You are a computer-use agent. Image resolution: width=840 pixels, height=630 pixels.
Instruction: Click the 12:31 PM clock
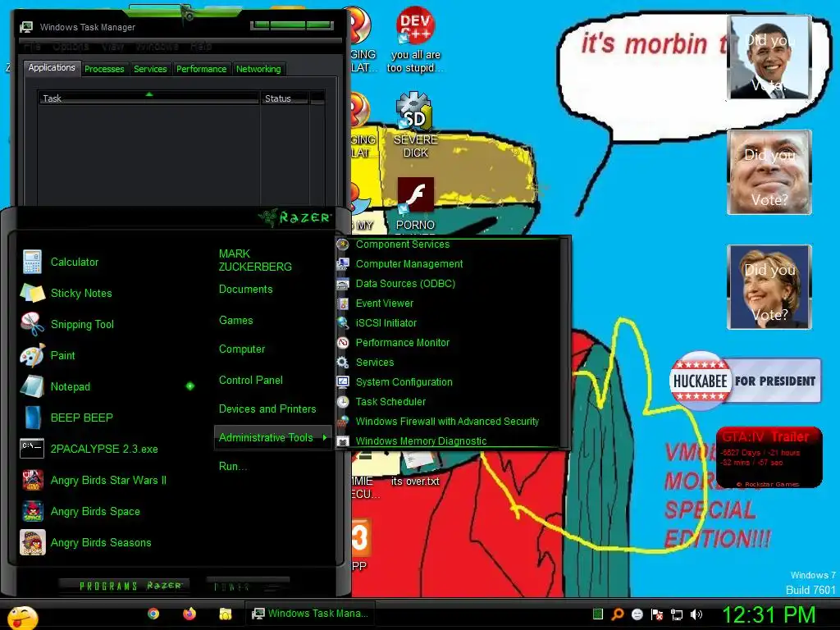[768, 614]
